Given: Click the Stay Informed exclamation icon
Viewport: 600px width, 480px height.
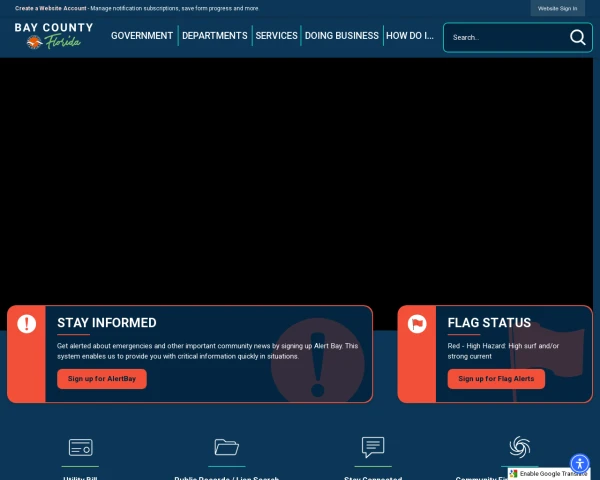Looking at the screenshot, I should [x=26, y=324].
